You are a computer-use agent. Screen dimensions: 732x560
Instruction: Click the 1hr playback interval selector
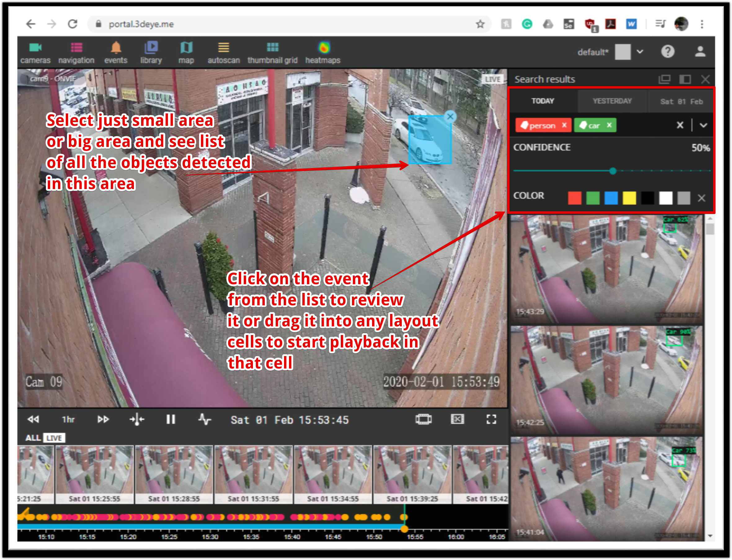(x=68, y=419)
